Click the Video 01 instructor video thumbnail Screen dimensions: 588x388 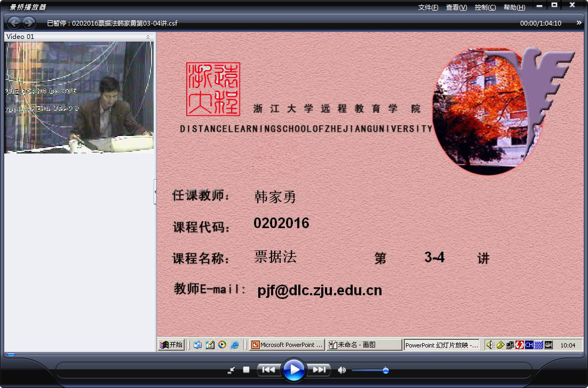79,98
